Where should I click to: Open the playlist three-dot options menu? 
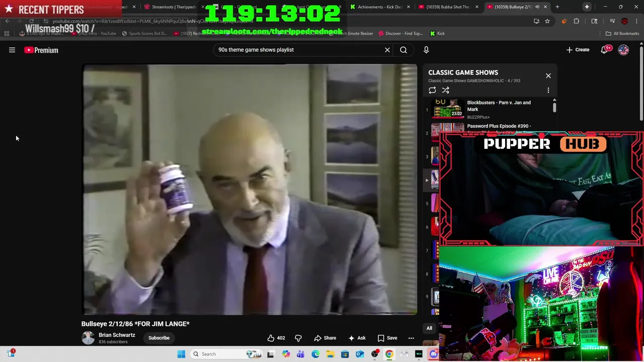point(548,90)
